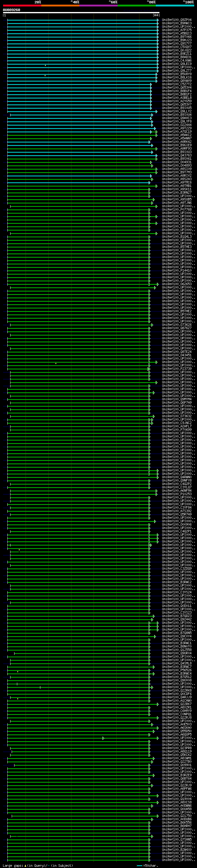Click hit label UniRef100_B8LKI6
Image resolution: width=197 pixels, height=868 pixels.
pos(177,78)
